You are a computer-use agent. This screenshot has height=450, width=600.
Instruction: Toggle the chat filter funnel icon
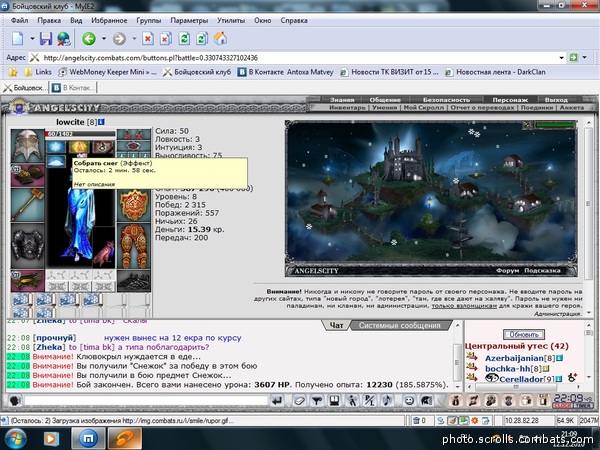pos(316,401)
